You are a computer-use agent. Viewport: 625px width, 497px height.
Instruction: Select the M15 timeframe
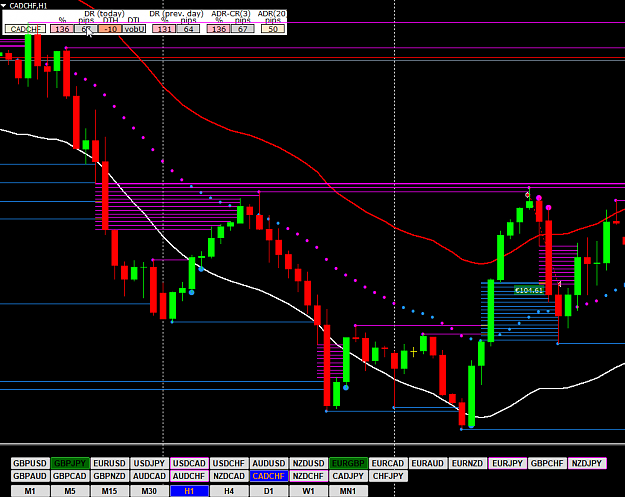(110, 491)
